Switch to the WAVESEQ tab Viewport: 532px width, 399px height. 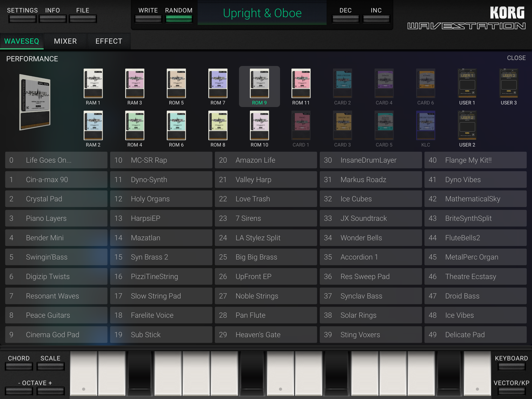click(22, 41)
